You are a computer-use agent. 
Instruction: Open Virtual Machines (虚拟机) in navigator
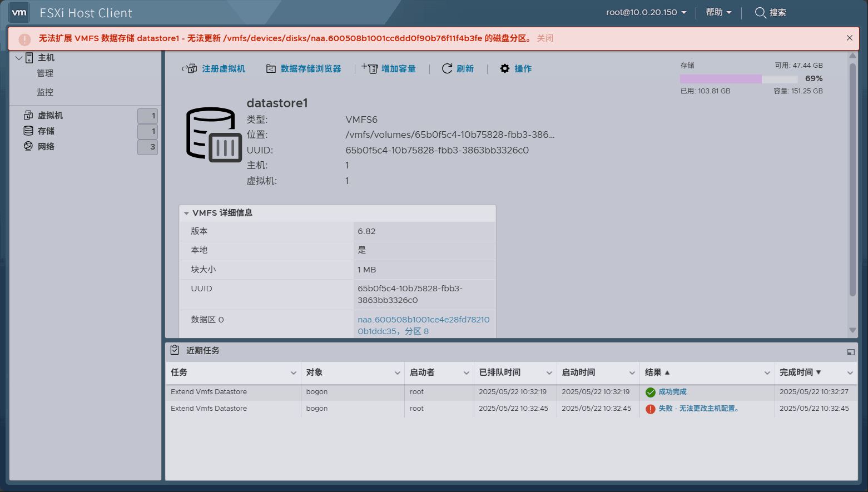(50, 116)
